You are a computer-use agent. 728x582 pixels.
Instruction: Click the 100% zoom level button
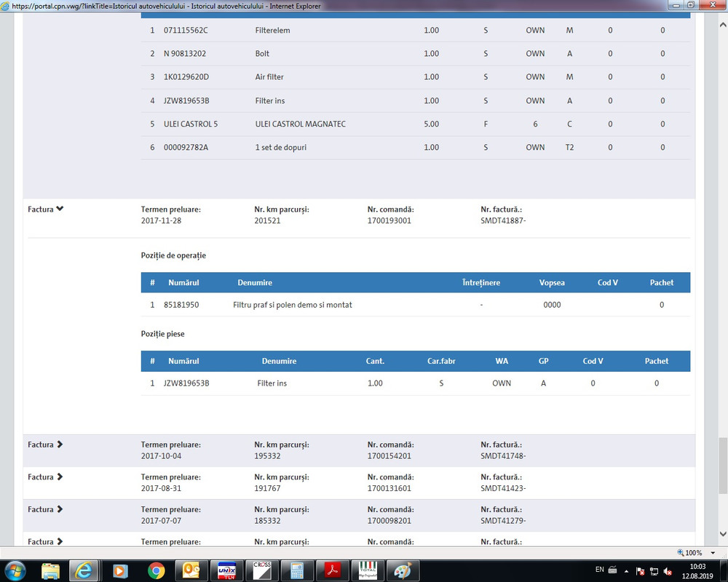click(x=690, y=553)
